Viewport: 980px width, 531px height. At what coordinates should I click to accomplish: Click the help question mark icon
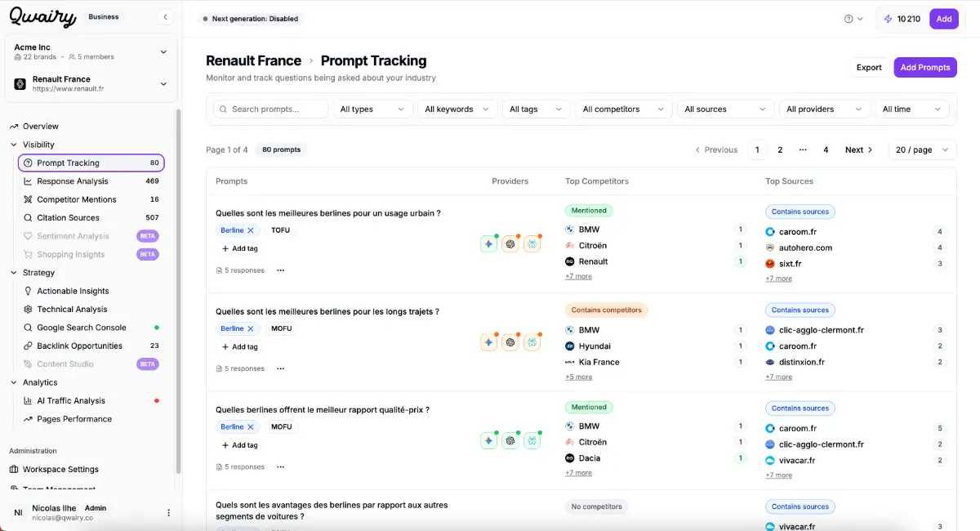tap(849, 19)
